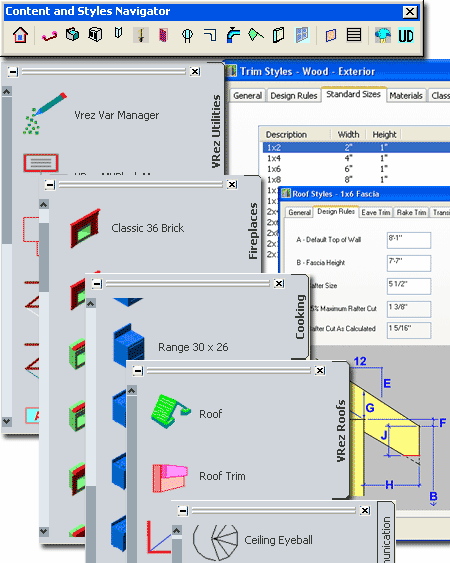Select the blue faucet plumbing icon

point(233,35)
